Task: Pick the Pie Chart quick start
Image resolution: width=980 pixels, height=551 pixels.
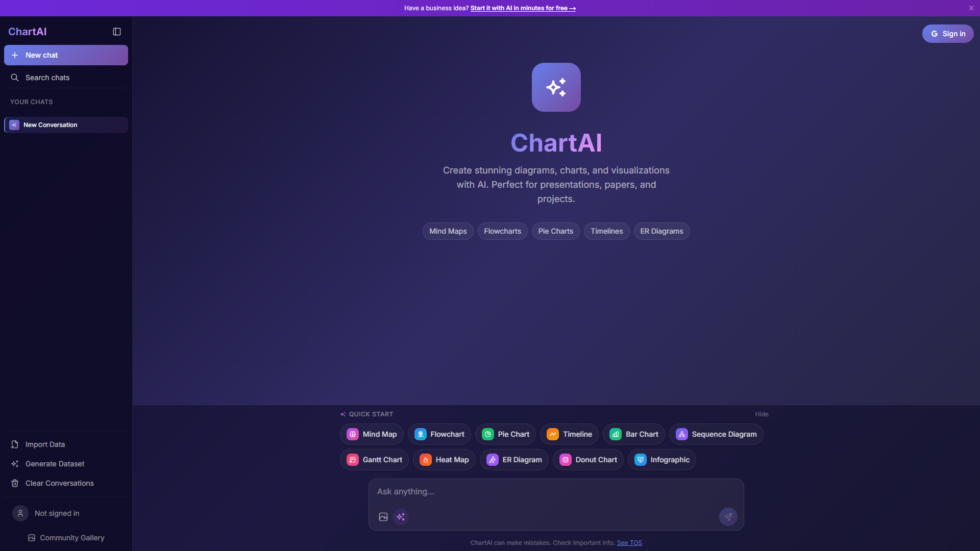Action: click(x=505, y=434)
